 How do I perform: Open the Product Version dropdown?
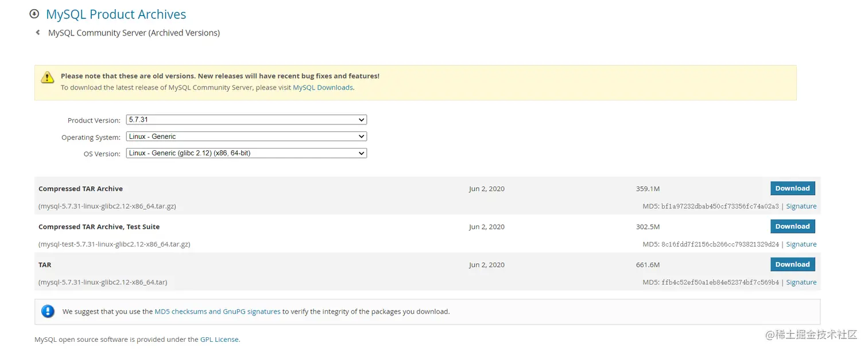pos(246,120)
